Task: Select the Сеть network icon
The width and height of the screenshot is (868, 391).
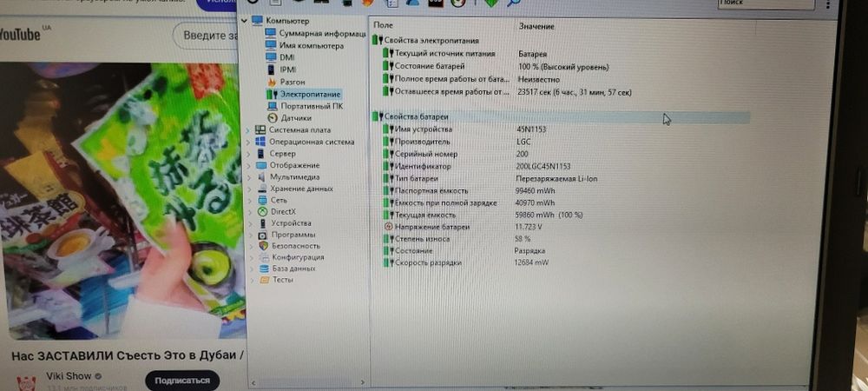Action: tap(263, 200)
